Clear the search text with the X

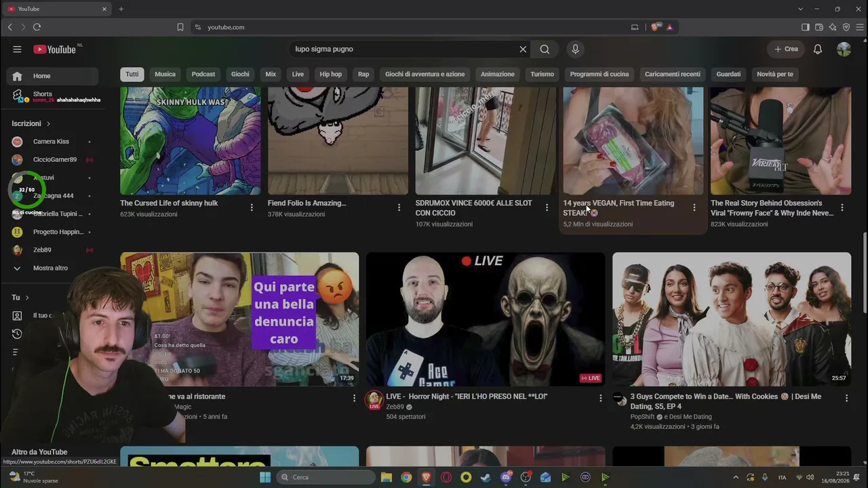[x=523, y=49]
